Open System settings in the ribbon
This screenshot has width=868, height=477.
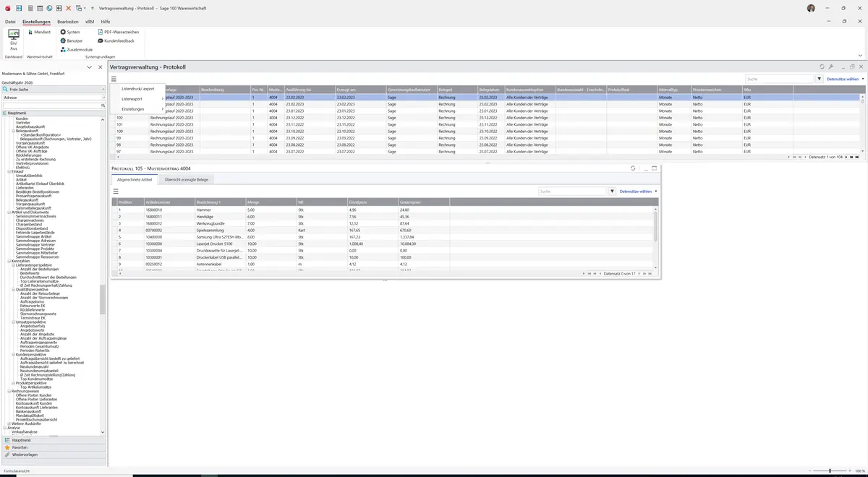[70, 33]
